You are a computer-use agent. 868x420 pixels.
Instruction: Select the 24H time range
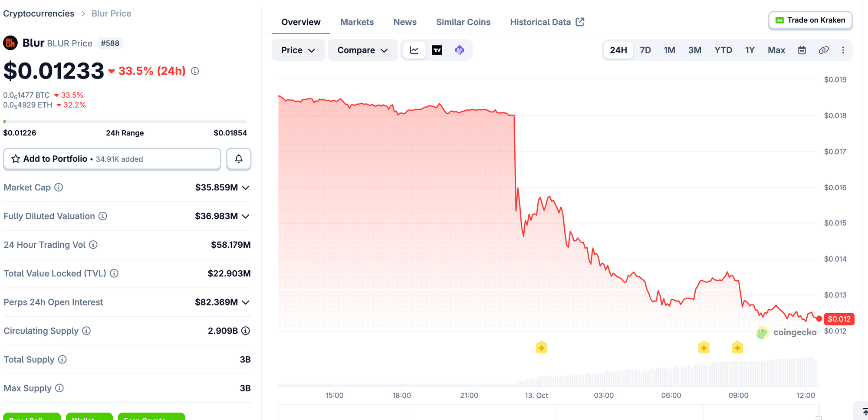[618, 50]
